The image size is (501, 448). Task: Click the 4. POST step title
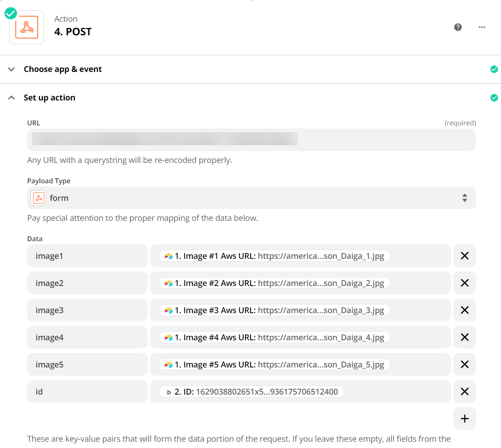pyautogui.click(x=73, y=32)
